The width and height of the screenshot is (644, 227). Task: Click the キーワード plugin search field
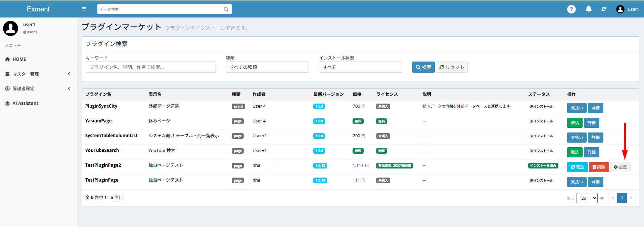(x=151, y=67)
